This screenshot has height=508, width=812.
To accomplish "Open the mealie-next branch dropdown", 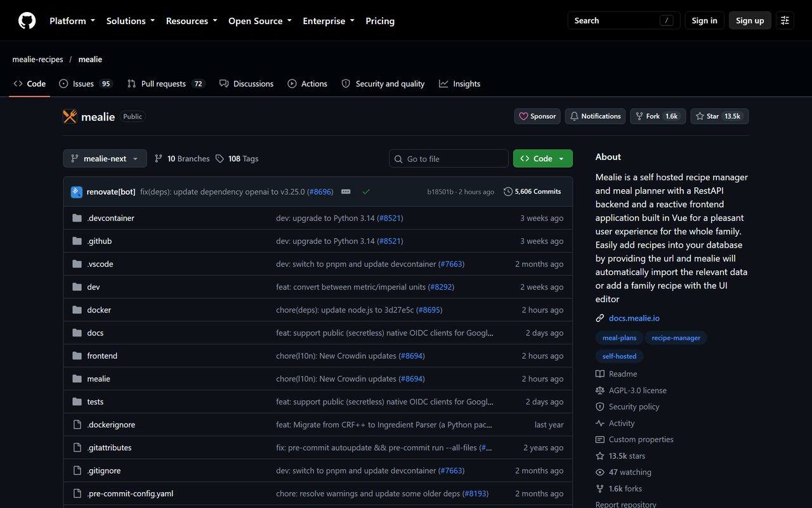I will (x=105, y=159).
